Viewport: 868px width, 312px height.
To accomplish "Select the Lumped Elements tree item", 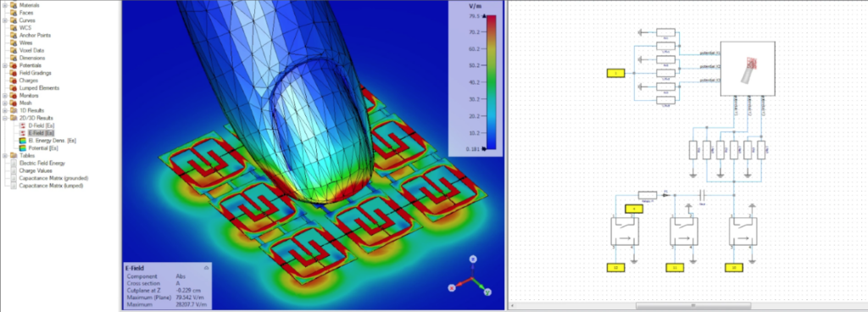I will tap(39, 88).
